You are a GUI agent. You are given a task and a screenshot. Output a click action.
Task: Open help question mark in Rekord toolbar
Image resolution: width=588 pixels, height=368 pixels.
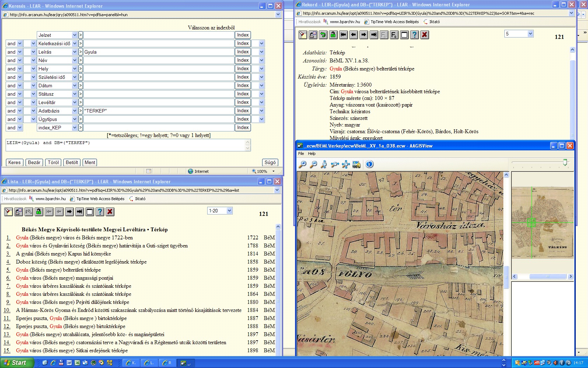414,35
